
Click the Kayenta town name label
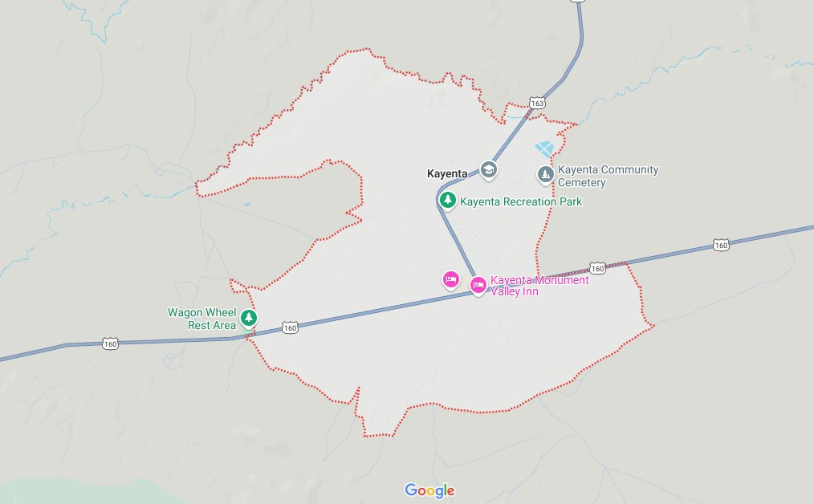click(x=447, y=173)
